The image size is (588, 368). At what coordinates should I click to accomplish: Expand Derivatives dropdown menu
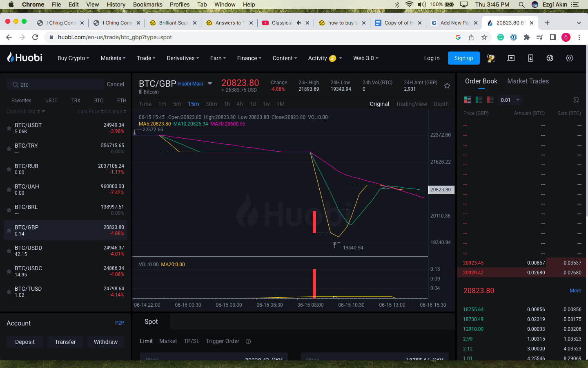[183, 58]
